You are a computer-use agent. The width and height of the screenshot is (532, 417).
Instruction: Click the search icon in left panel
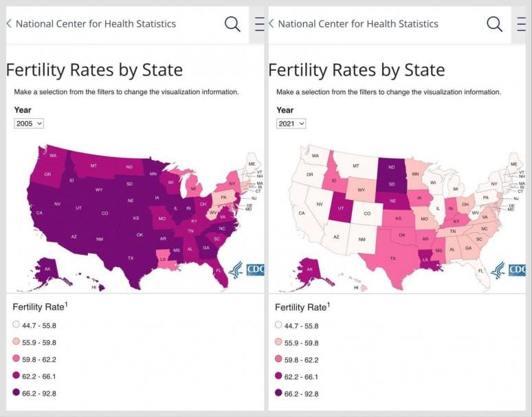click(x=232, y=24)
